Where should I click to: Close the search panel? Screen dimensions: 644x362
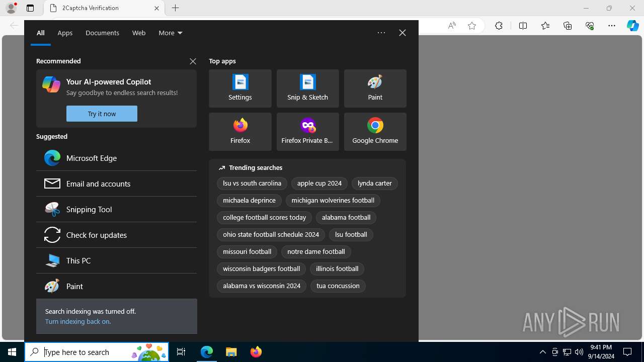(x=403, y=33)
